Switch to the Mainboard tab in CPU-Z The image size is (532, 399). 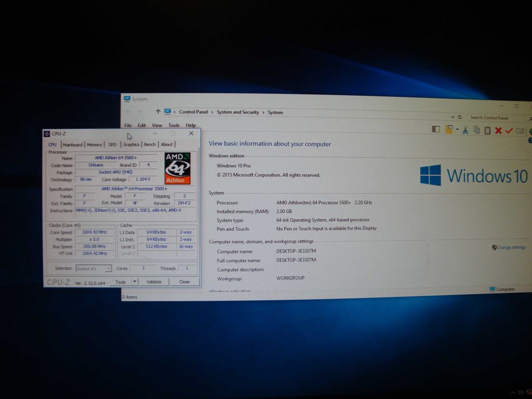tap(72, 145)
